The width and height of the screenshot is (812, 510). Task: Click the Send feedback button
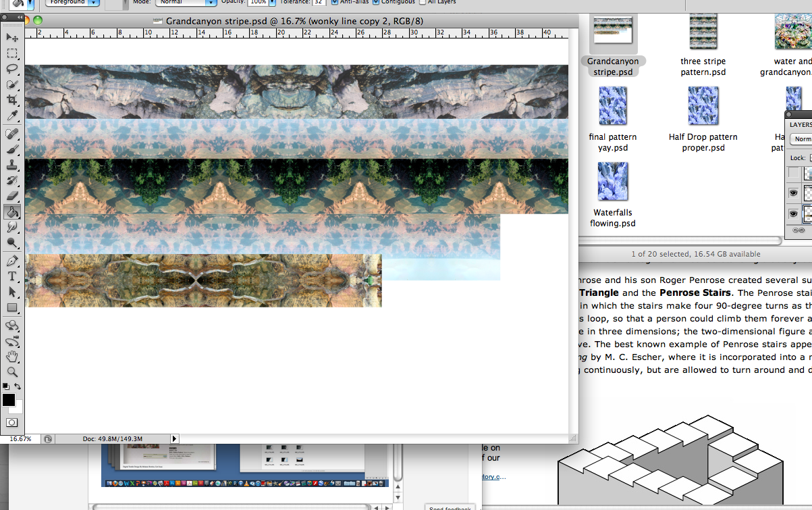click(x=450, y=507)
